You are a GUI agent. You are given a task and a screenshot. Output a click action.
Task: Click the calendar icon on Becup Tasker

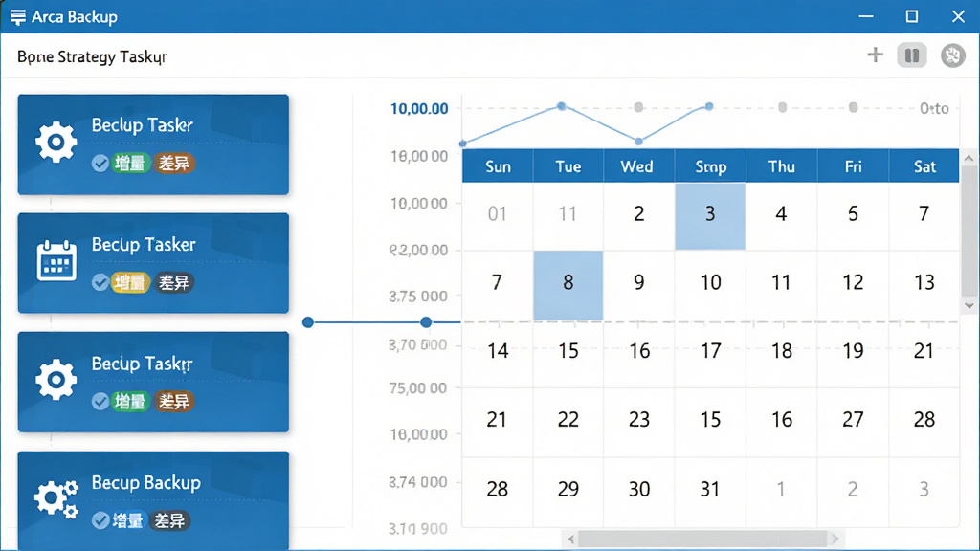click(56, 261)
